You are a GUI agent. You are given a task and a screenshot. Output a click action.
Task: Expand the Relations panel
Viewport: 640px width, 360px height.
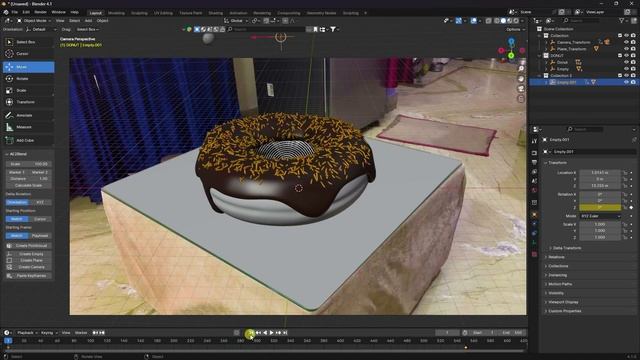coord(556,257)
